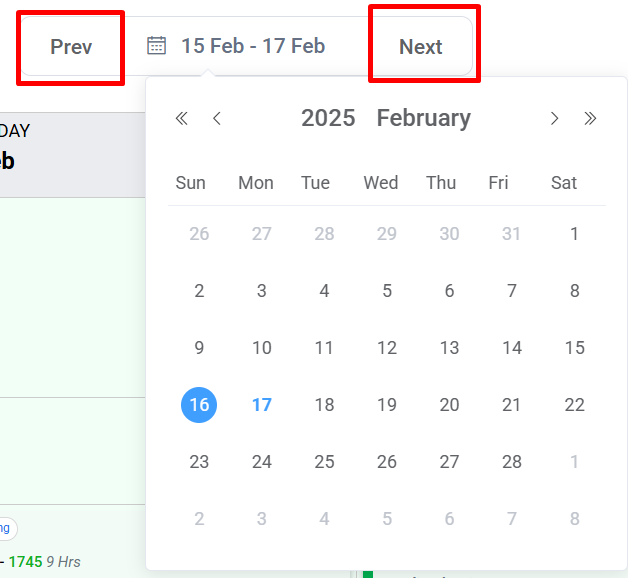The height and width of the screenshot is (578, 628).
Task: Pick February 24 on Monday
Action: (x=262, y=462)
